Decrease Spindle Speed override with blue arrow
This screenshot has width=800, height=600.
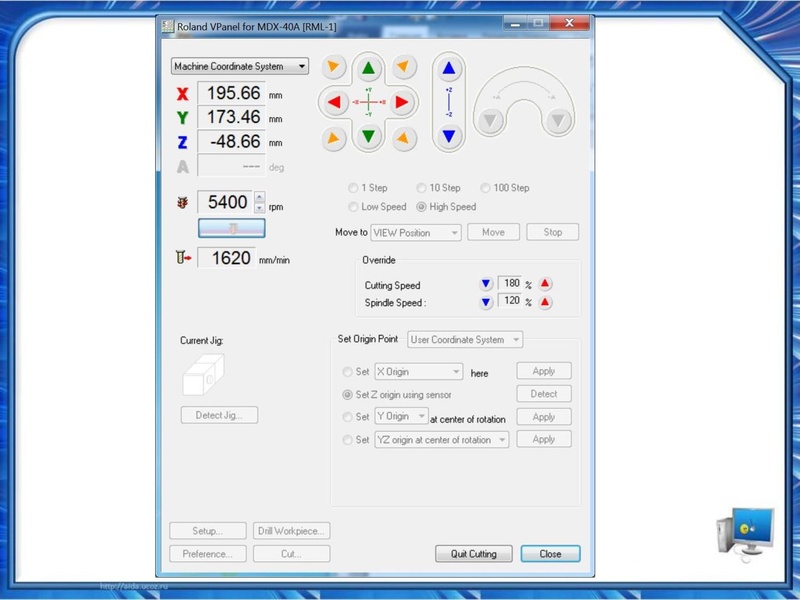486,302
